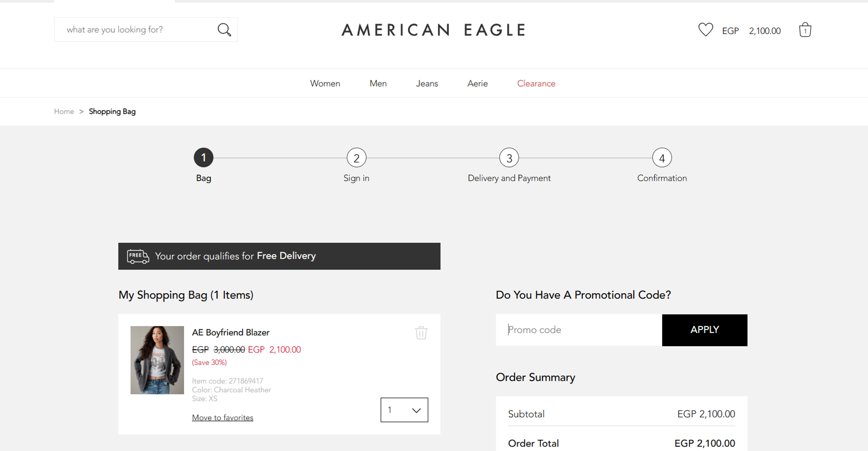Go to checkout step 2 Sign in

356,158
